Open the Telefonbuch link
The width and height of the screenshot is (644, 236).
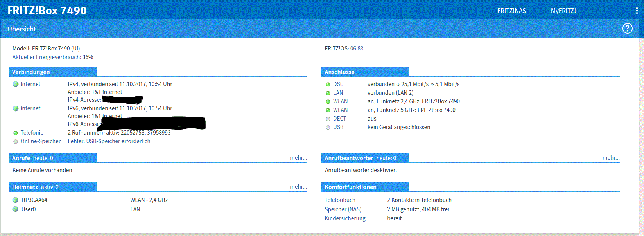click(x=340, y=200)
